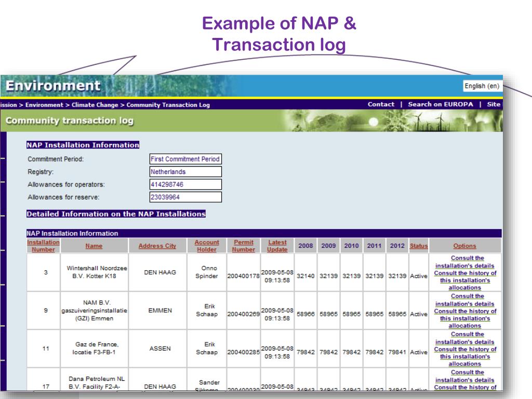Sort by Account Holder column header

tap(207, 246)
